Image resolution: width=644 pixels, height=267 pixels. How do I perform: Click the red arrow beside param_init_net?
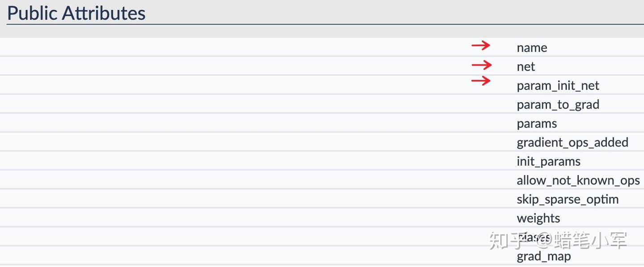(x=481, y=81)
